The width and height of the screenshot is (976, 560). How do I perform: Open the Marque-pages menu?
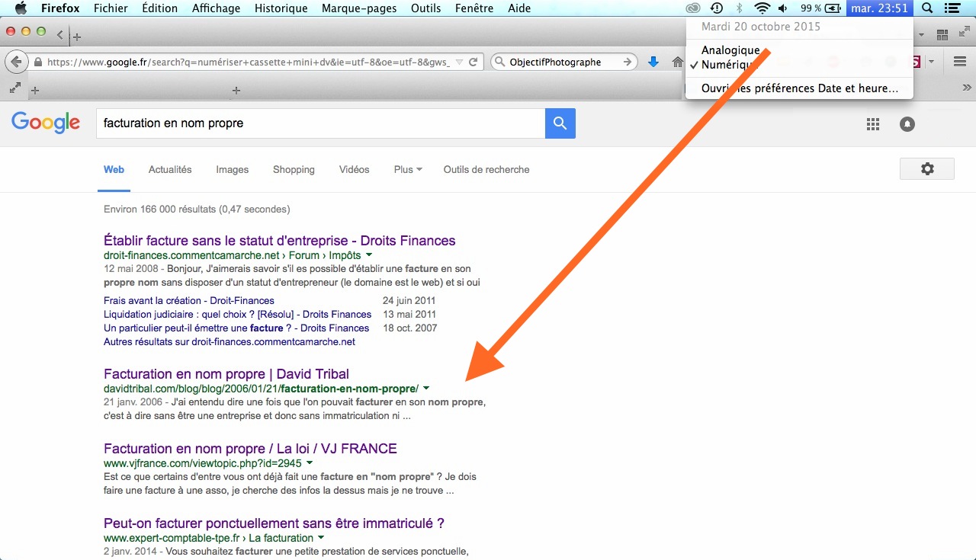tap(359, 8)
